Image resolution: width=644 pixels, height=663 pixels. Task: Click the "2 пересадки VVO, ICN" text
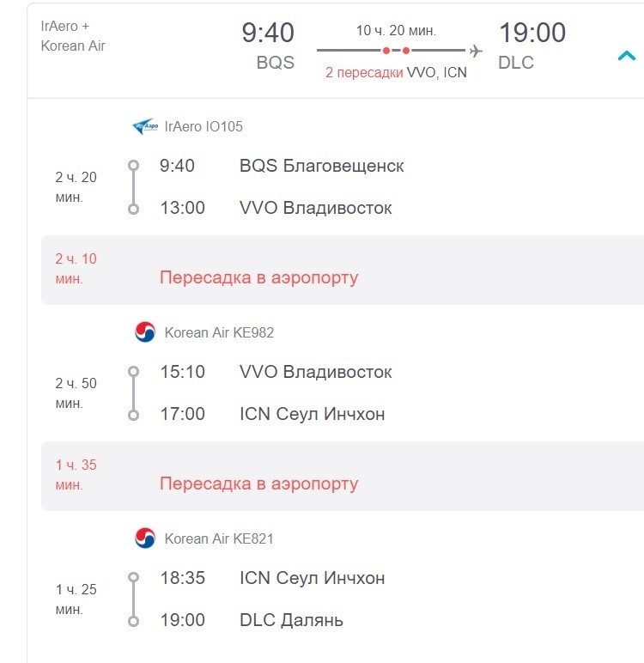[396, 73]
